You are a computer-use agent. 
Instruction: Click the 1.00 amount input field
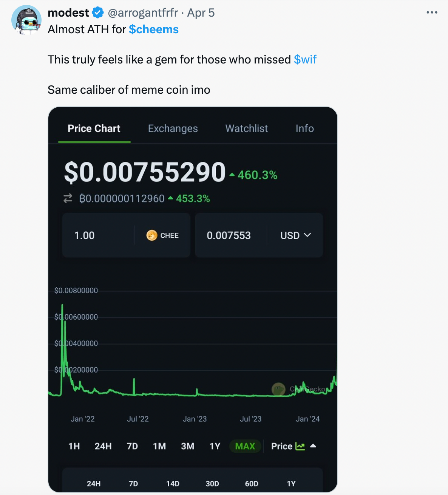[x=98, y=235]
